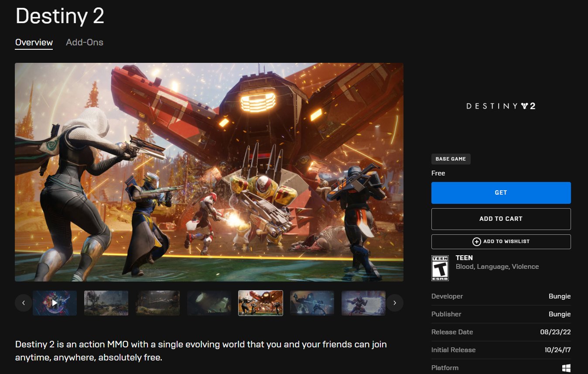The height and width of the screenshot is (374, 588).
Task: Add Destiny 2 to cart
Action: coord(501,219)
